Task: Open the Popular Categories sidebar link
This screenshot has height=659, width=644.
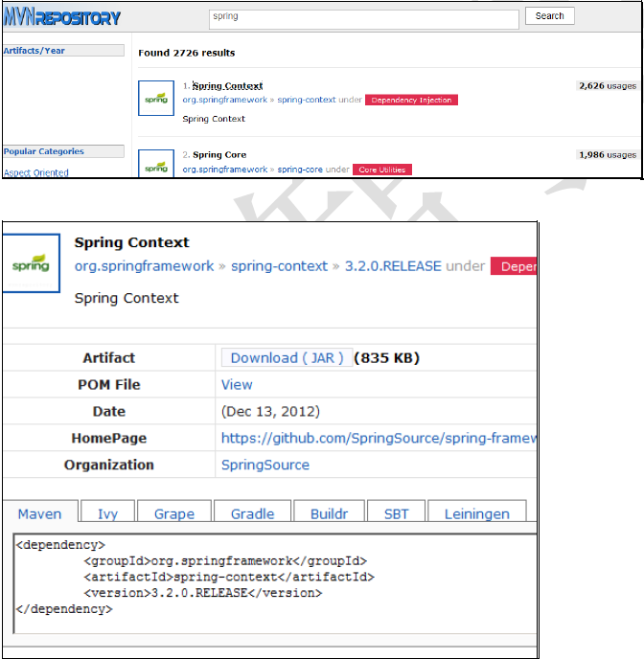Action: click(44, 151)
